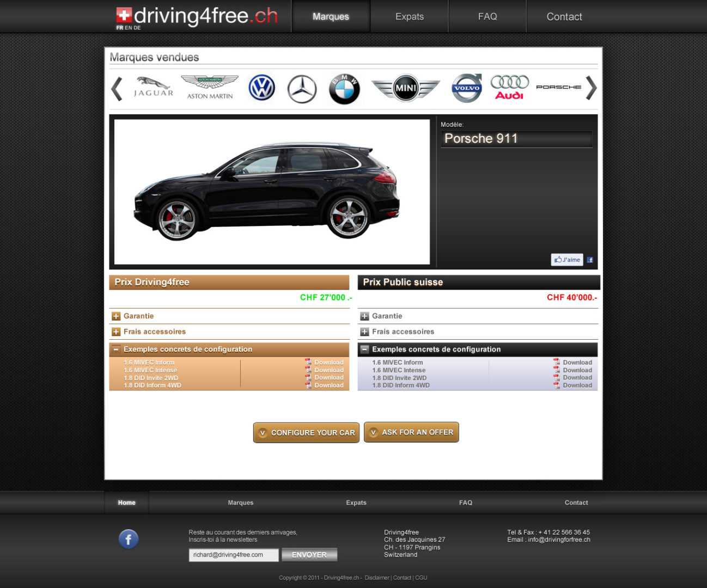Pick the Mercedes-Benz star logo
This screenshot has height=588, width=707.
[302, 89]
